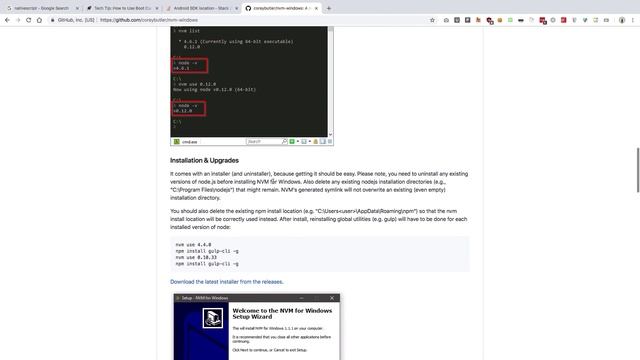The image size is (640, 360).
Task: Switch to the Google Search tab
Action: (x=41, y=8)
